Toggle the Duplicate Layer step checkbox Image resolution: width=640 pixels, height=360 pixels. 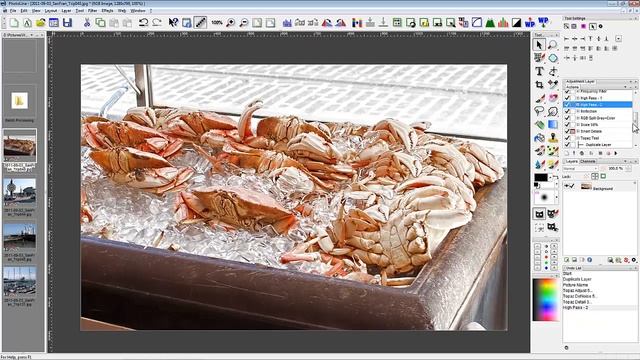pyautogui.click(x=567, y=144)
